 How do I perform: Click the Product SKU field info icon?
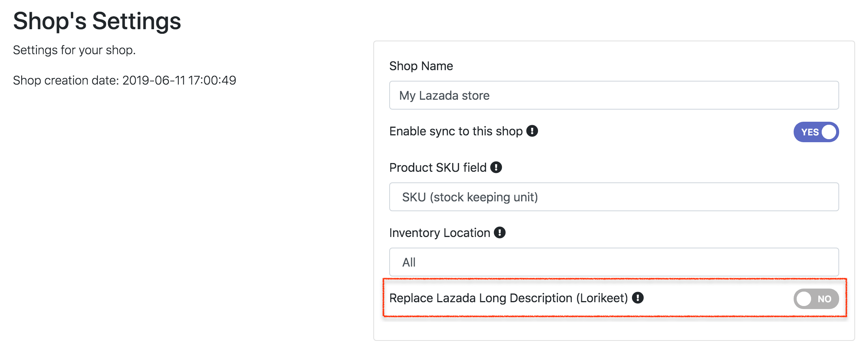(x=496, y=167)
